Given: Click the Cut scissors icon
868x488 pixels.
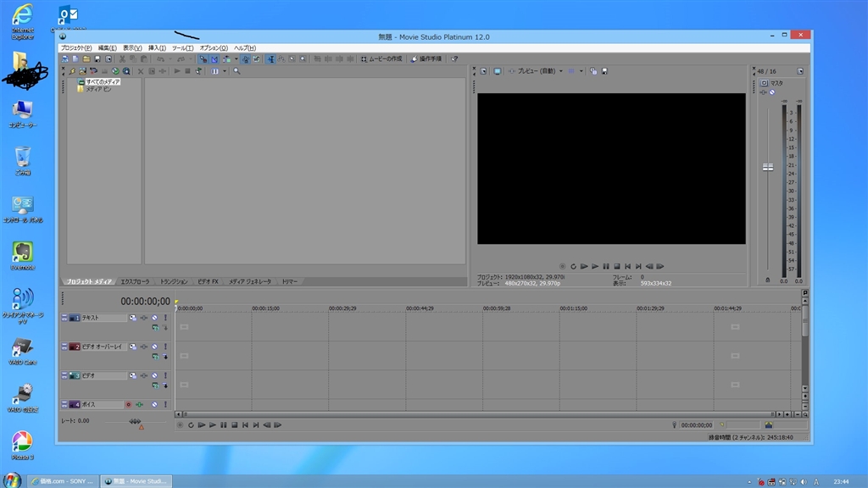Looking at the screenshot, I should coord(122,58).
